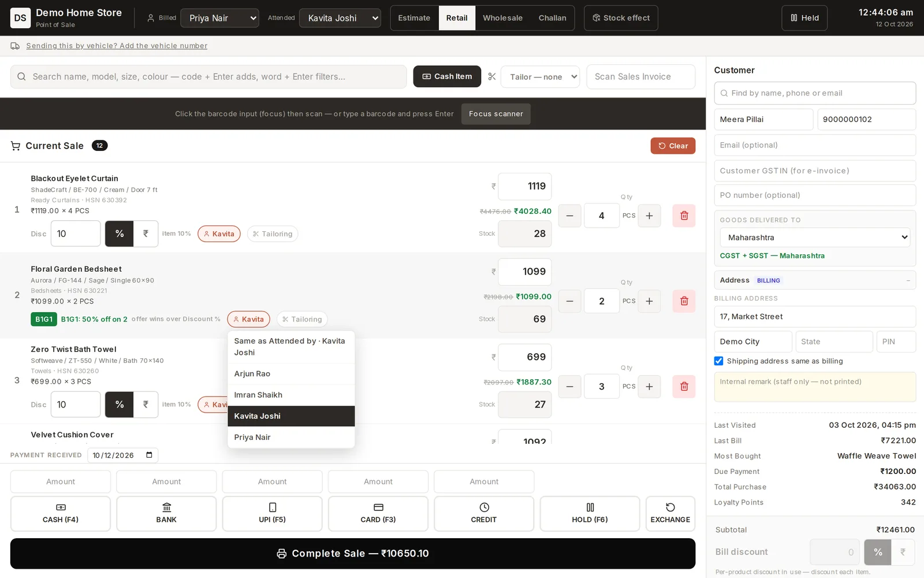Expand the Tailor none selector
The image size is (924, 578).
(541, 76)
